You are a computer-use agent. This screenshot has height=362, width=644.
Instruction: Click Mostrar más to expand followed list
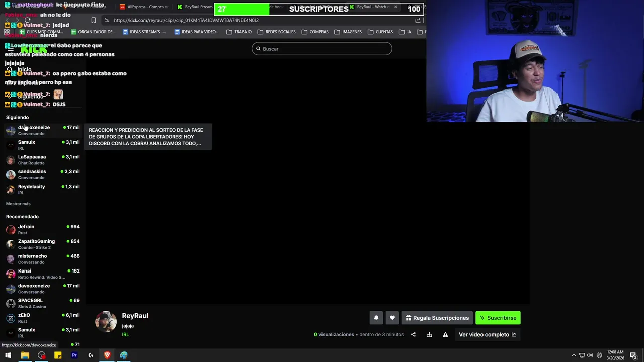coord(18,204)
